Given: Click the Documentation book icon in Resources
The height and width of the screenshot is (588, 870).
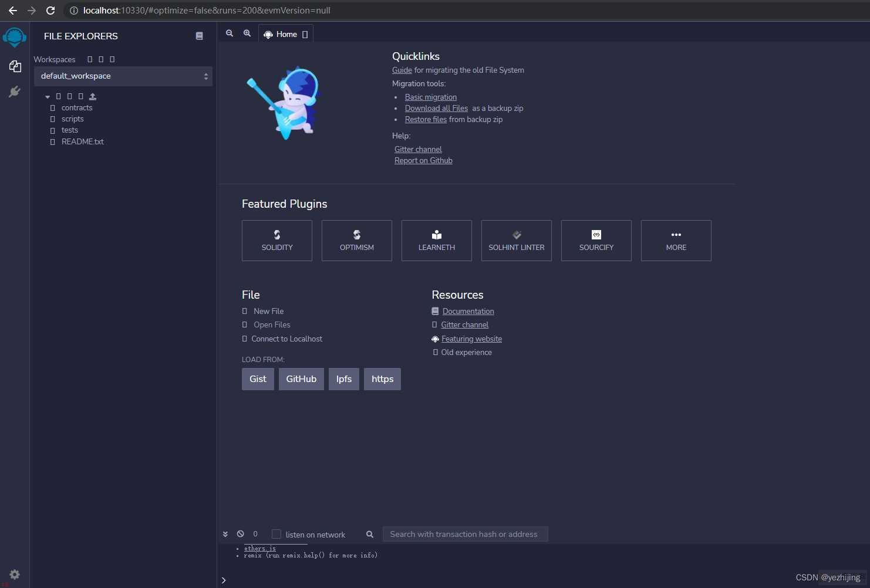Looking at the screenshot, I should point(435,311).
